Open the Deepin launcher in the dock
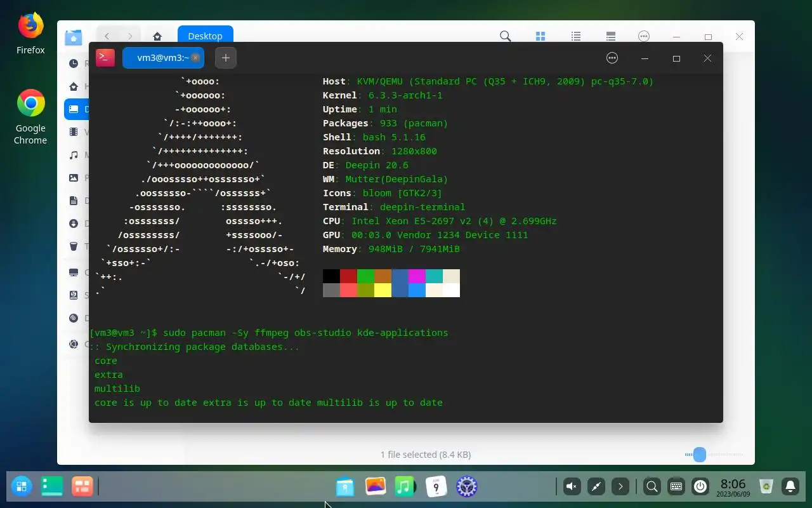Image resolution: width=812 pixels, height=508 pixels. click(22, 486)
